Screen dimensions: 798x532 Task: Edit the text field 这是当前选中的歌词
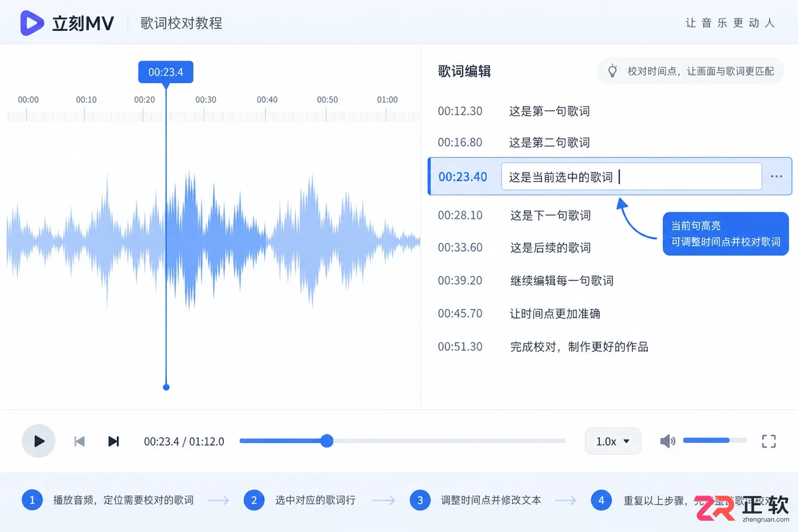tap(632, 176)
